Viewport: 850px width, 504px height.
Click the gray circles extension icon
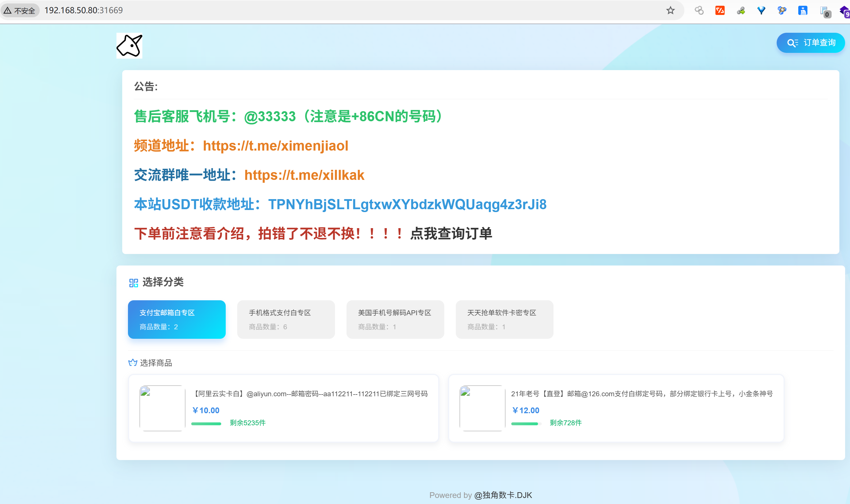click(699, 11)
